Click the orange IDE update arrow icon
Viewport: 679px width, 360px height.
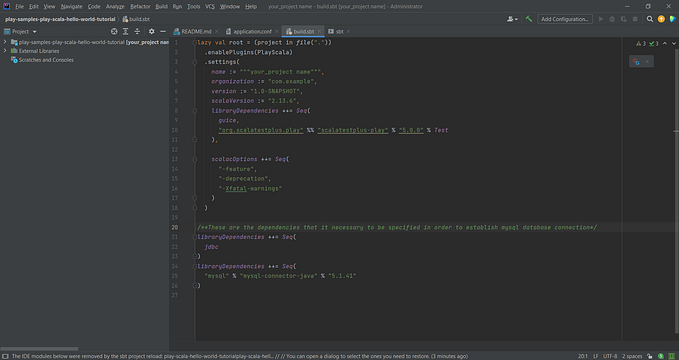click(661, 19)
